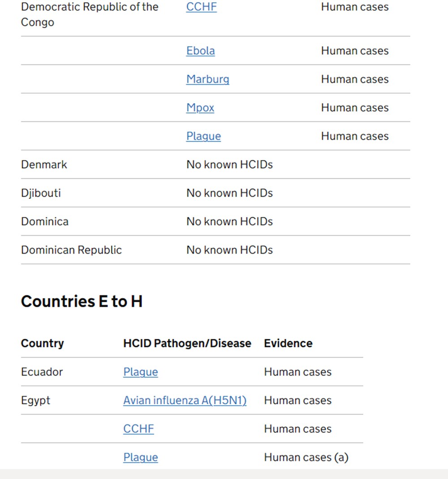Click the Egypt country cell

coord(35,401)
